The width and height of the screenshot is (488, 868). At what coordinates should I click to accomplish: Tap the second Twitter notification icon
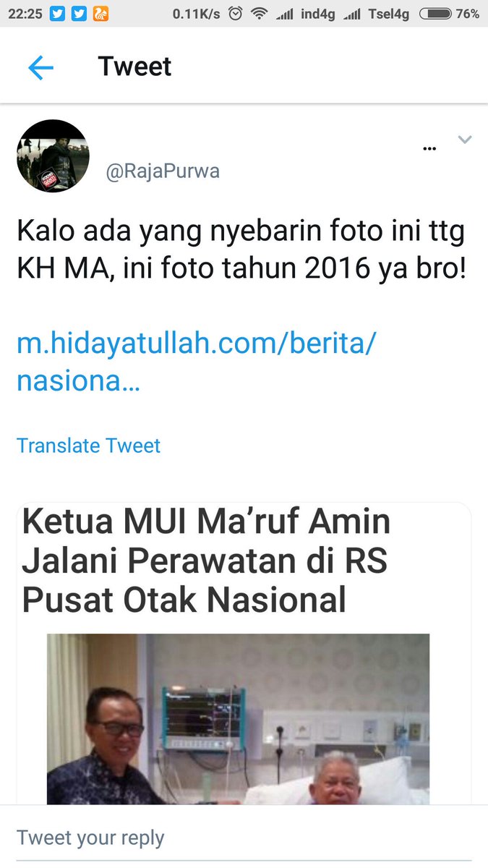pyautogui.click(x=80, y=14)
